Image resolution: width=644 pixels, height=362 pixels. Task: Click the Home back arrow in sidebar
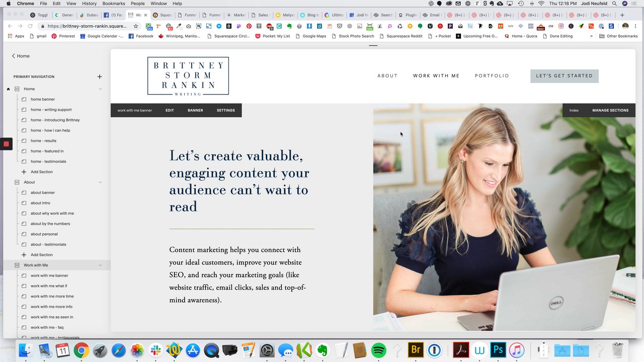pyautogui.click(x=14, y=56)
